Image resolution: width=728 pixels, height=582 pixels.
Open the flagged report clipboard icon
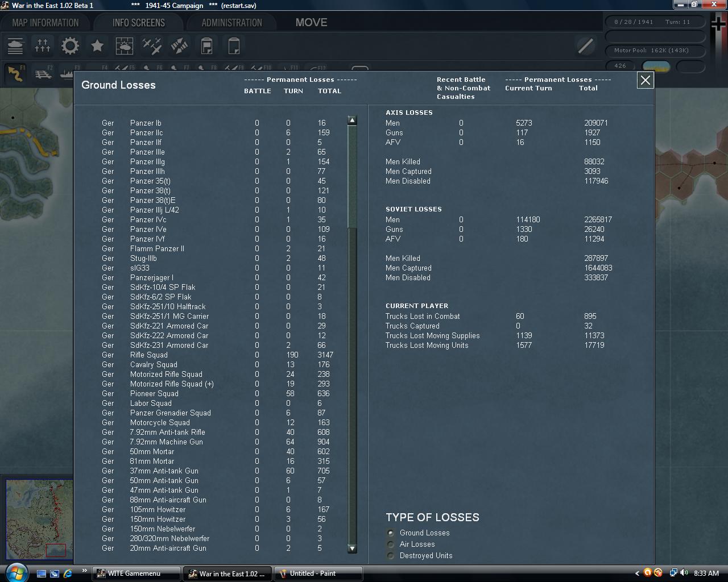point(206,45)
